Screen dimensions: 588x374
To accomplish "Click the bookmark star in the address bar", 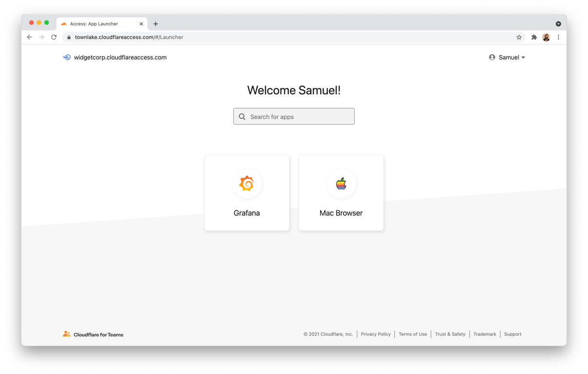I will 519,37.
